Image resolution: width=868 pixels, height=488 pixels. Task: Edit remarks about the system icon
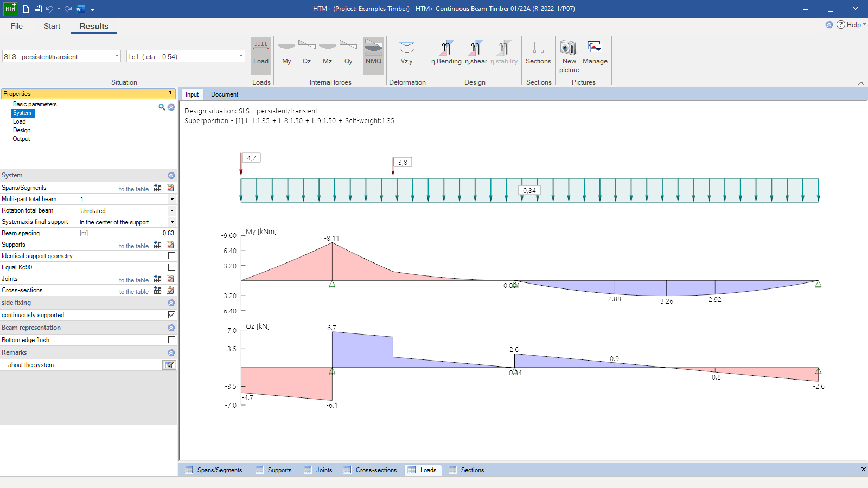tap(169, 365)
